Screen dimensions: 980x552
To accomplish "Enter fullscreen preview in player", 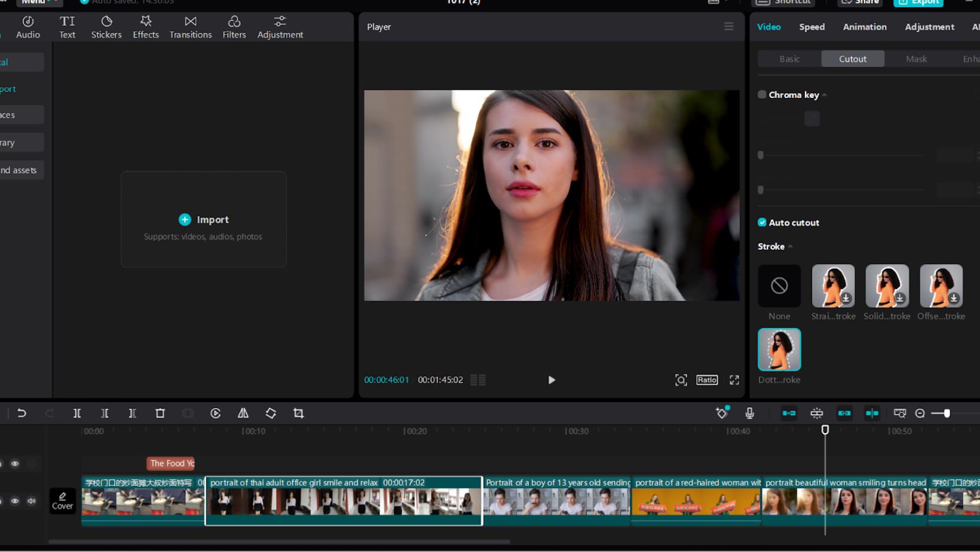I will pyautogui.click(x=734, y=380).
